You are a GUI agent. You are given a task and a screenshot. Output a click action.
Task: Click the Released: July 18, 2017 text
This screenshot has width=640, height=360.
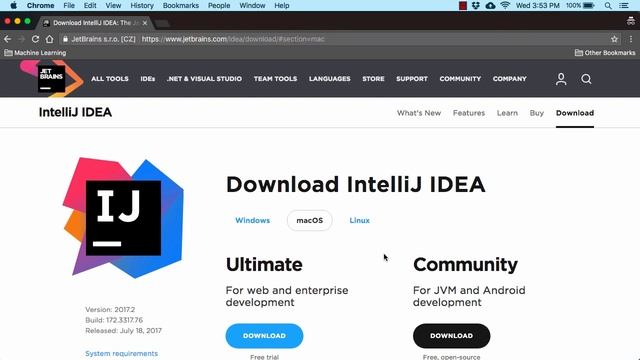pyautogui.click(x=123, y=331)
